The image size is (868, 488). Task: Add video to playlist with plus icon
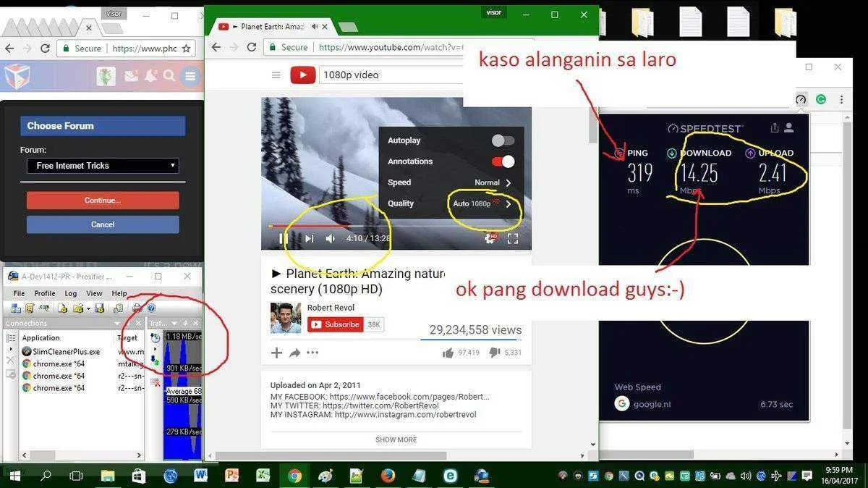[x=276, y=353]
